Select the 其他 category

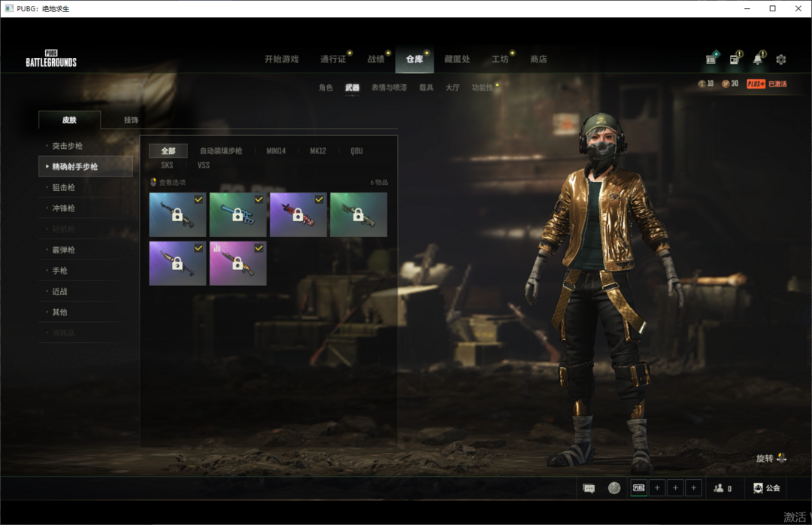(86, 312)
